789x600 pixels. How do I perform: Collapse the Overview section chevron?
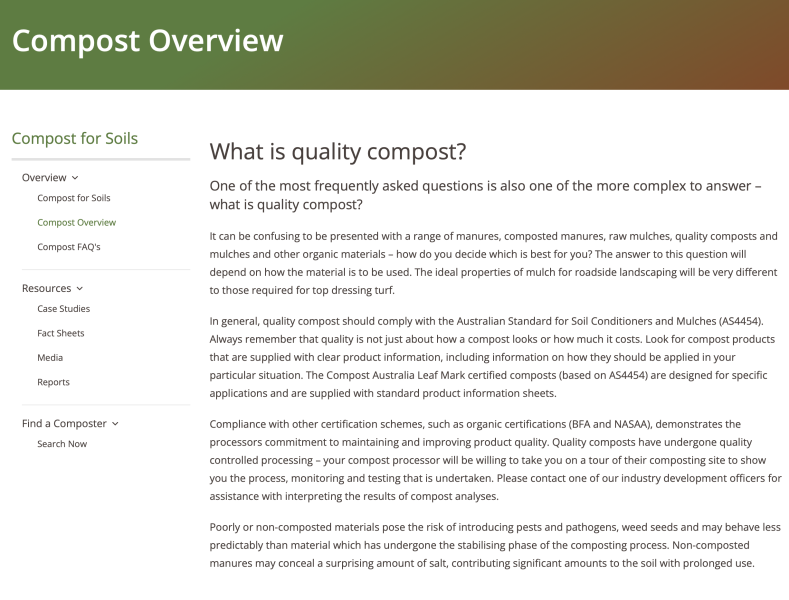click(76, 178)
